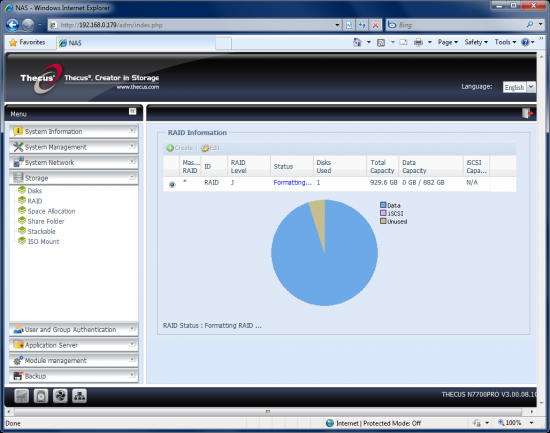Click the Data Capacity column header
This screenshot has width=550, height=433.
431,166
